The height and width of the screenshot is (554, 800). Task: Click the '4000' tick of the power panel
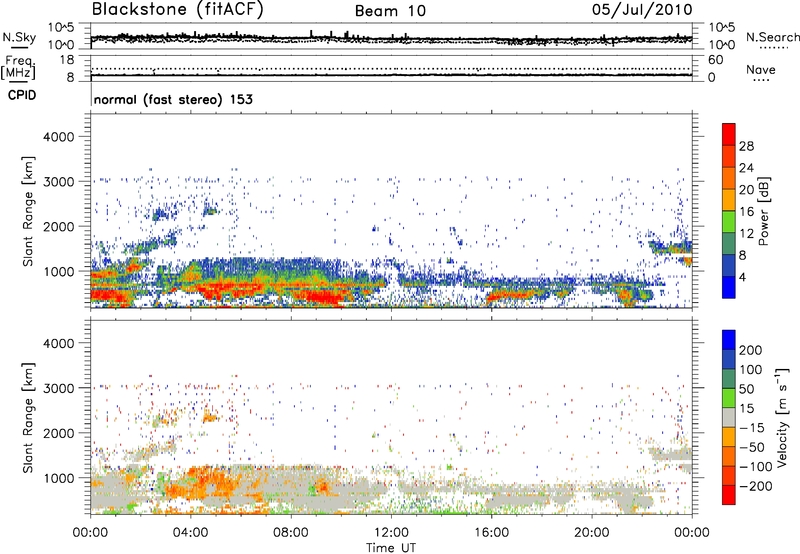point(59,137)
